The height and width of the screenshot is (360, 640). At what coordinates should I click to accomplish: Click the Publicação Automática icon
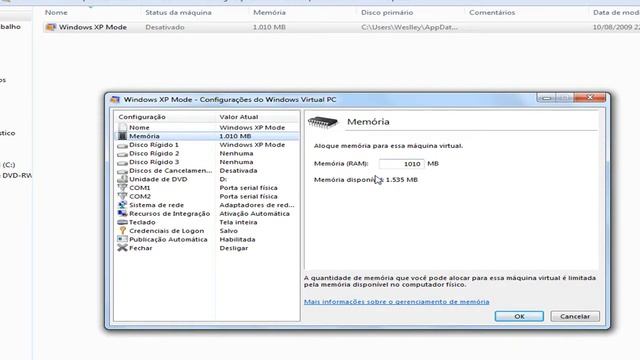tap(122, 240)
